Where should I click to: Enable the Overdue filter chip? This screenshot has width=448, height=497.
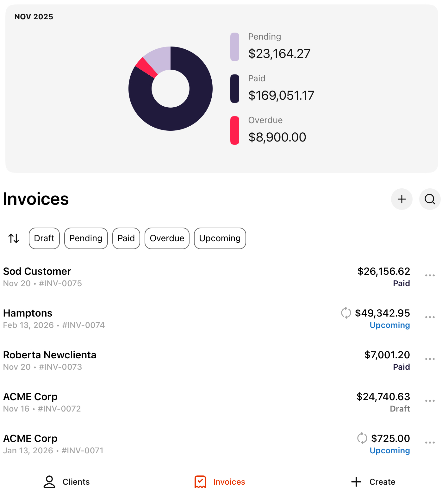(167, 238)
